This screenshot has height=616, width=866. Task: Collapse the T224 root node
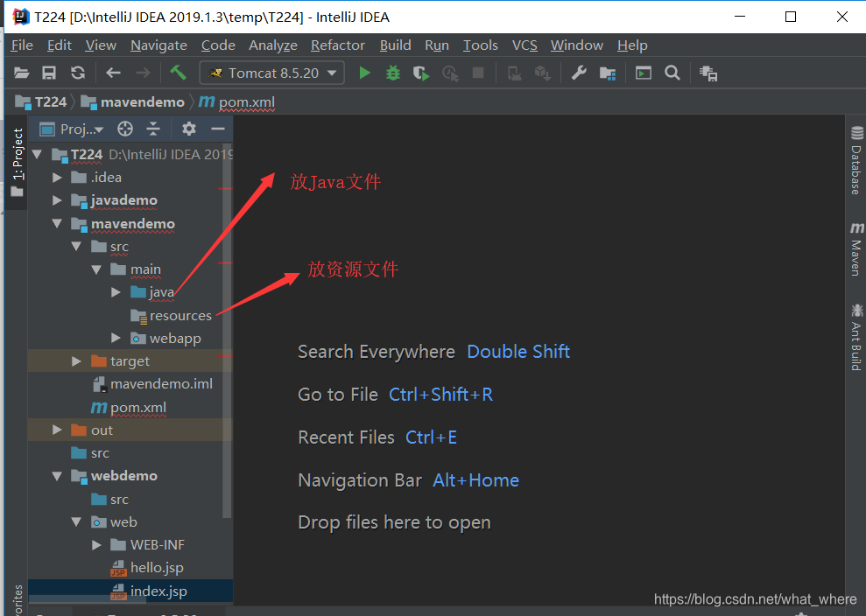37,155
